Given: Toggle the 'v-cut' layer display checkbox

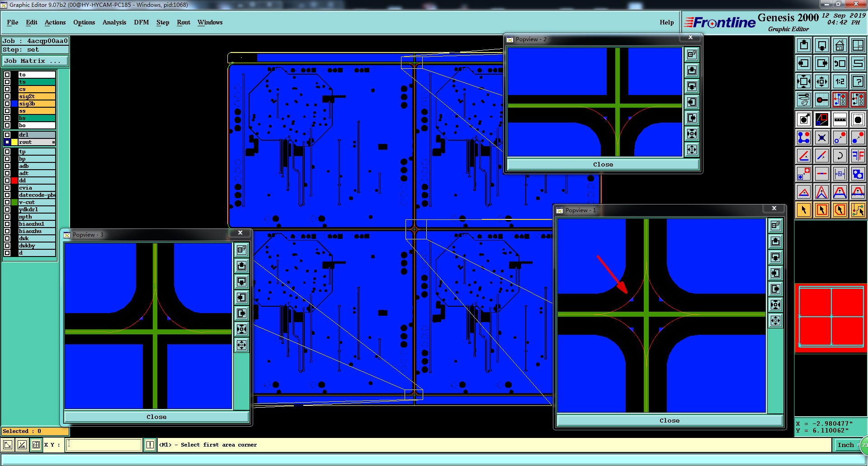Looking at the screenshot, I should pyautogui.click(x=7, y=202).
